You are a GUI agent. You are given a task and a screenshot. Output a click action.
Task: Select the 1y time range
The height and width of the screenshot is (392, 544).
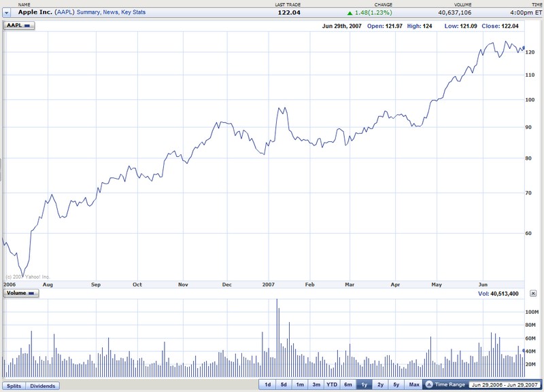(364, 385)
